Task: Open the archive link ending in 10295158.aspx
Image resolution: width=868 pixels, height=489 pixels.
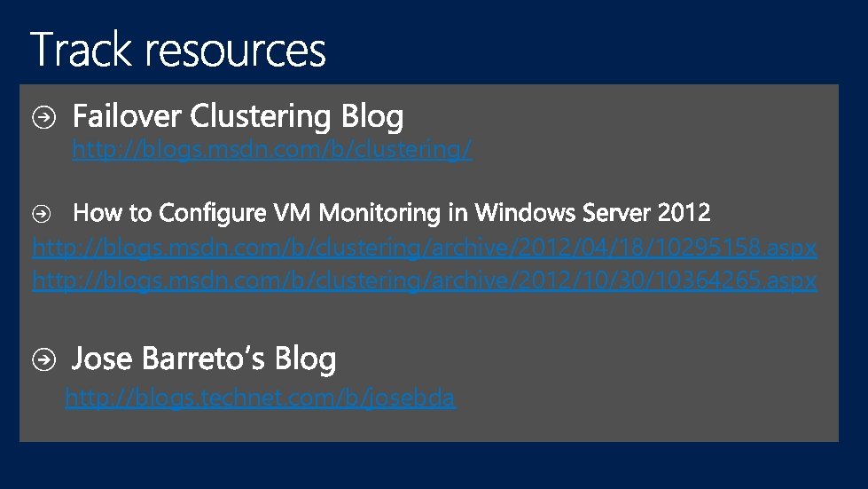Action: pos(424,248)
